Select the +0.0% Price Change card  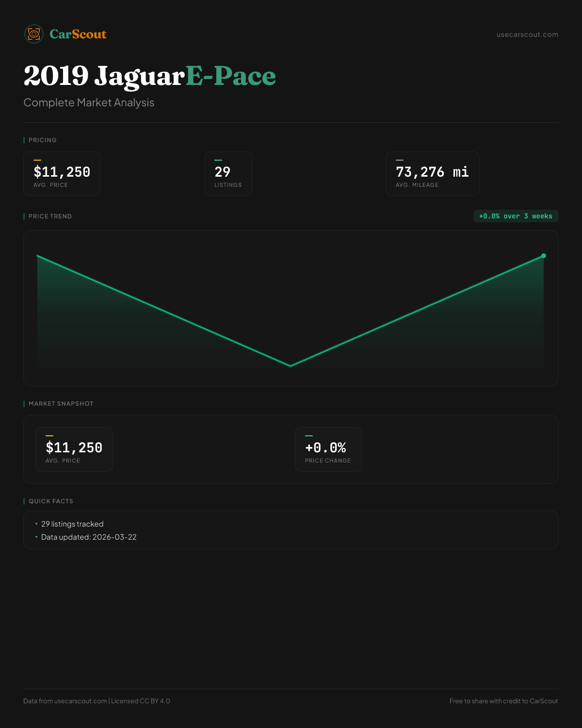click(328, 449)
